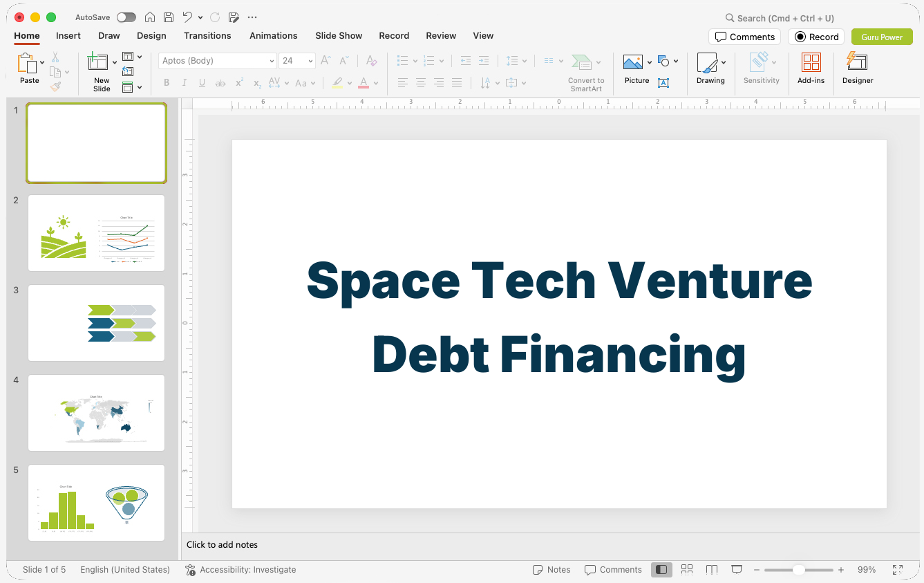Insert a text box from ribbon
This screenshot has height=583, width=924.
pos(663,83)
